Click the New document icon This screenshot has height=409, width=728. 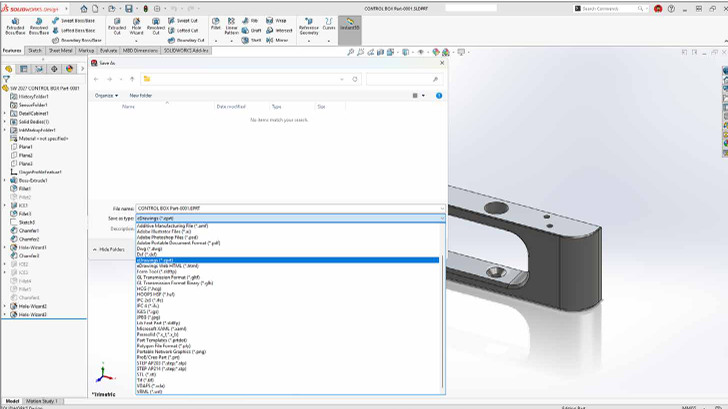[95, 8]
